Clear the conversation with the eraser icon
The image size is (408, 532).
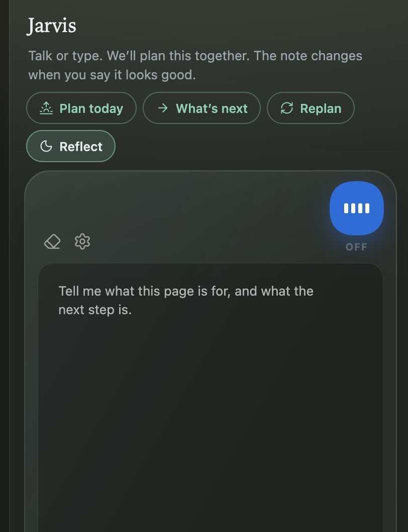pyautogui.click(x=52, y=241)
